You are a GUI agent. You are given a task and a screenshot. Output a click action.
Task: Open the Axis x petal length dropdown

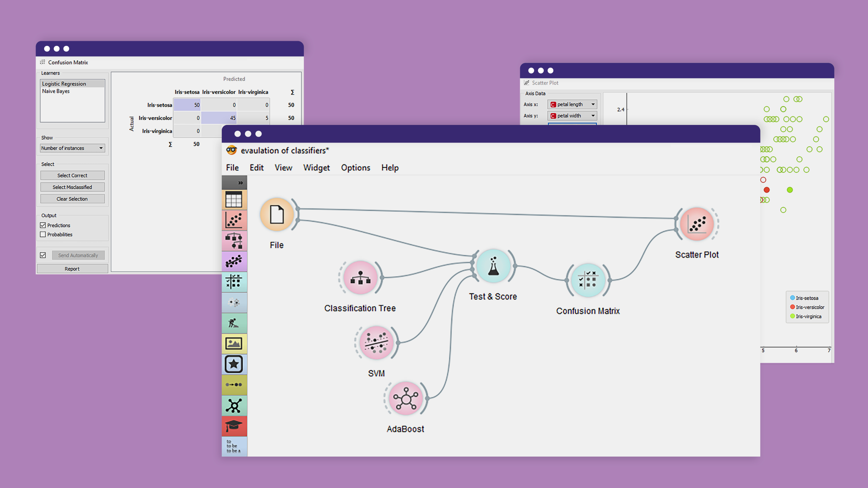pos(572,104)
